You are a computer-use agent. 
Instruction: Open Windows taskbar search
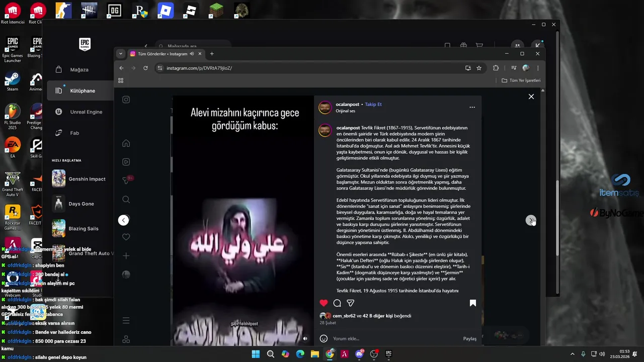(x=271, y=354)
